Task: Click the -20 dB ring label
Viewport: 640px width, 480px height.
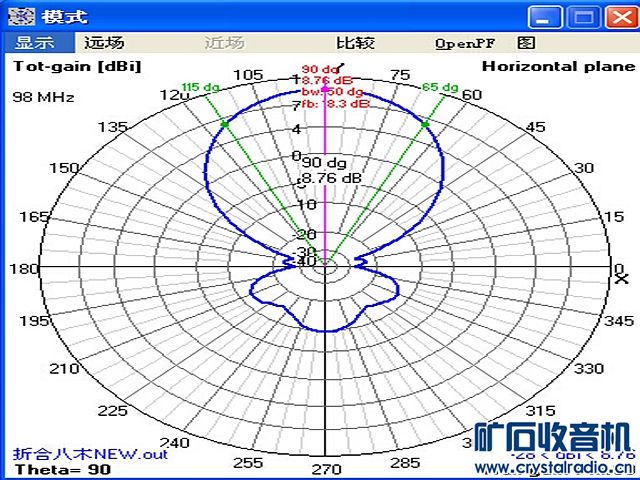Action: [305, 234]
